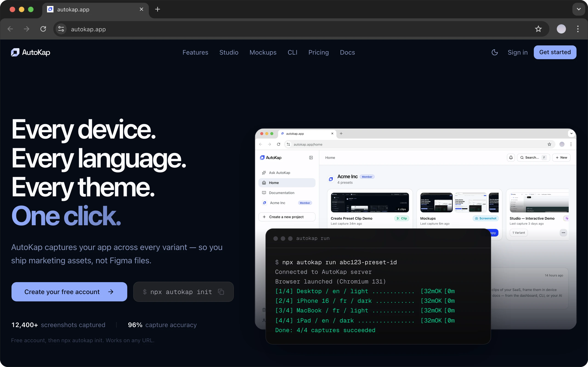Go to the Mockups nav item
Screen dimensions: 588x367
click(x=263, y=53)
